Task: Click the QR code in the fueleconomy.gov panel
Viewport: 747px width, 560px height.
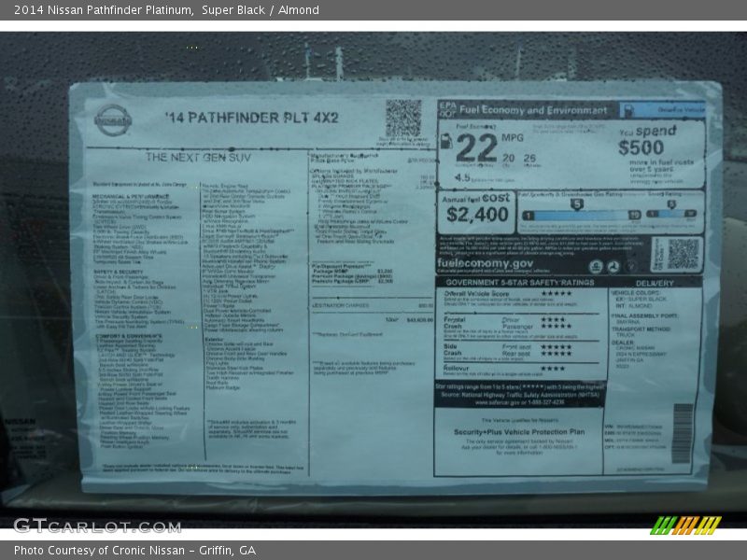Action: (683, 254)
